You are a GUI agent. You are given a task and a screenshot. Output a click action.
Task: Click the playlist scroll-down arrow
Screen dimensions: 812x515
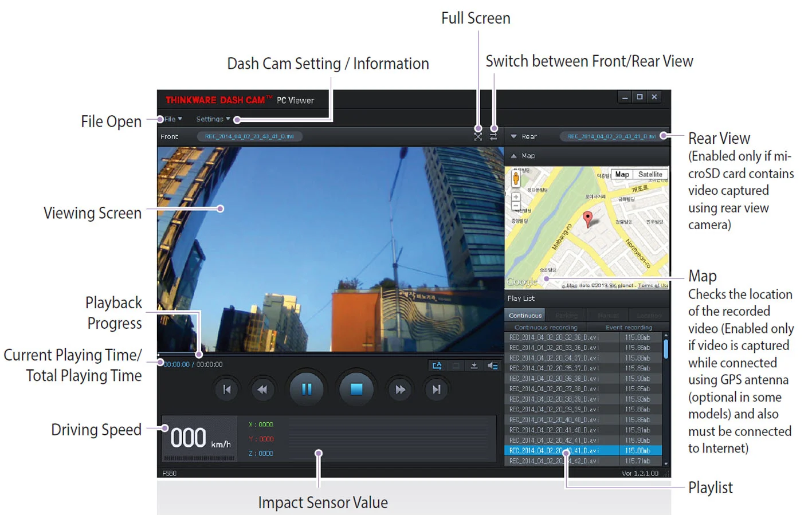[666, 463]
